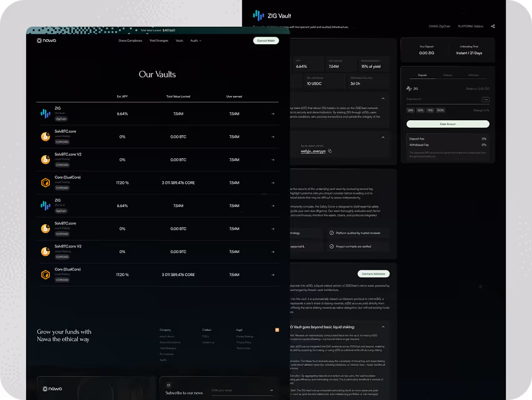Open upper Core (DualCore) vault via row arrow
The image size is (532, 400).
click(273, 183)
